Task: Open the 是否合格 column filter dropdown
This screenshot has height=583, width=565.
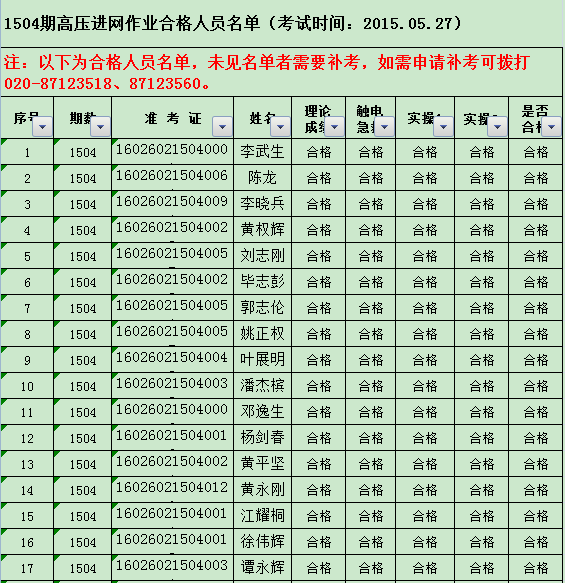Action: 551,127
